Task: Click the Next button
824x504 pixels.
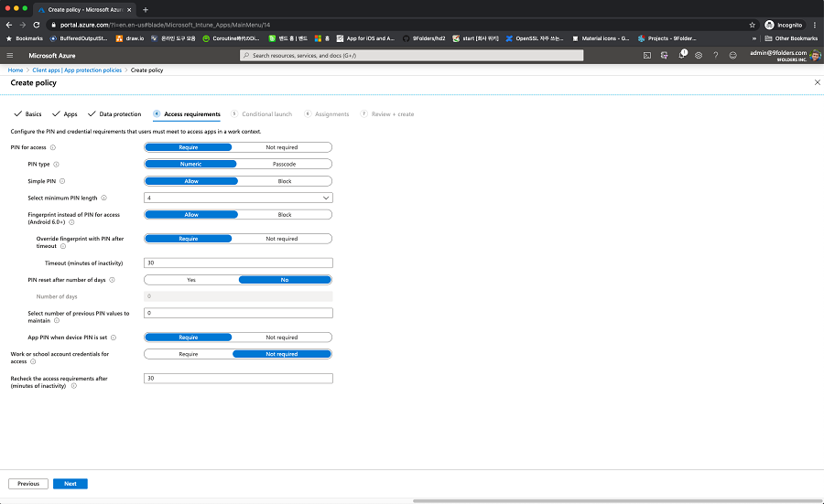Action: 70,484
